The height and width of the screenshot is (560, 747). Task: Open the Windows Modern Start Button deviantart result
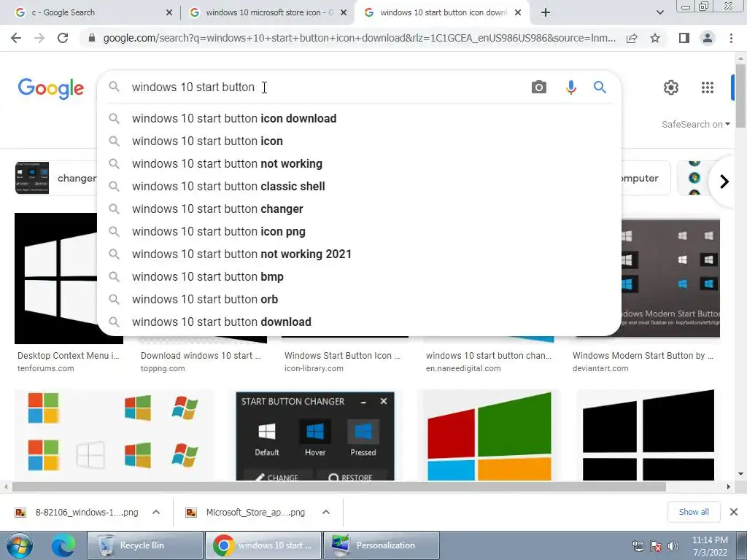point(643,362)
